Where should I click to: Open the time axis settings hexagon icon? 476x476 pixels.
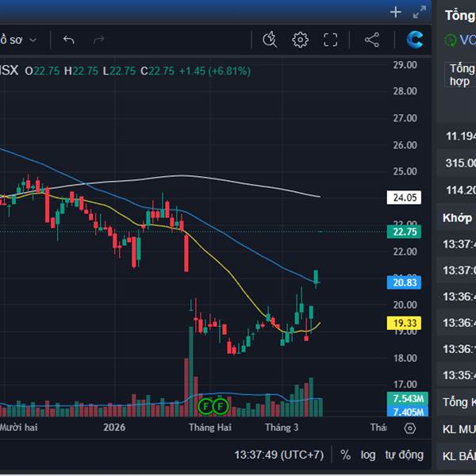pyautogui.click(x=409, y=428)
